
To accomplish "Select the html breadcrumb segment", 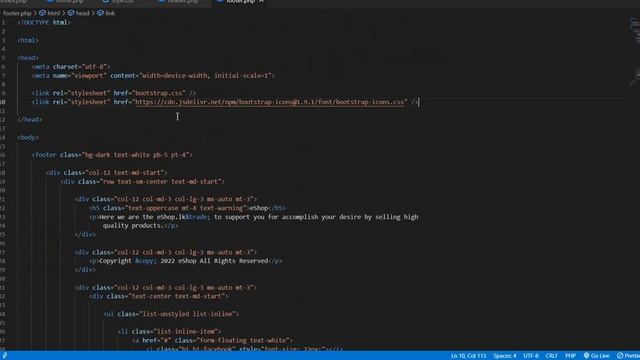I will tap(49, 13).
